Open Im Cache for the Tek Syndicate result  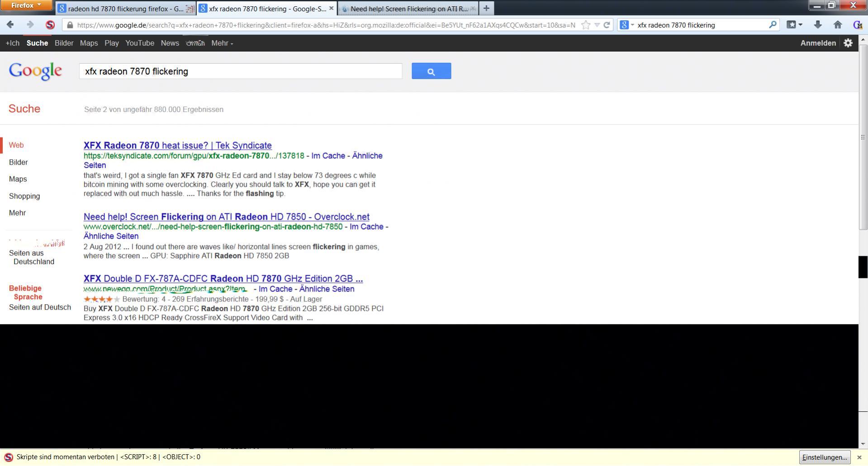point(328,156)
